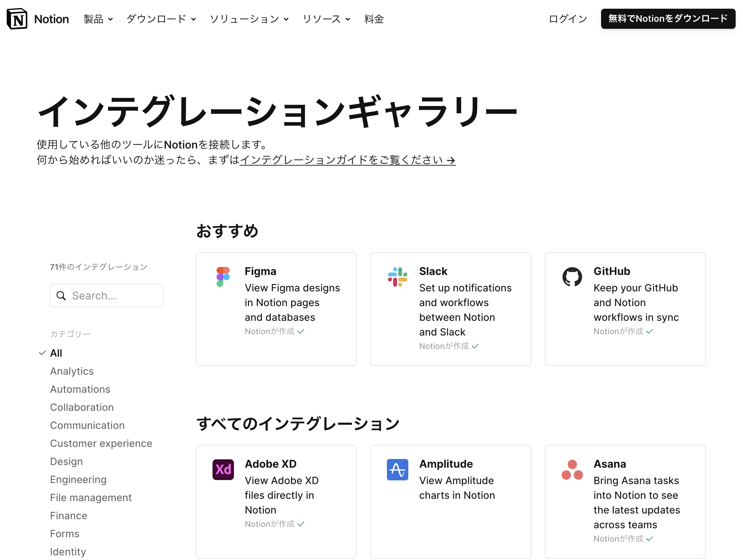
Task: Select the Engineering category
Action: coord(78,479)
